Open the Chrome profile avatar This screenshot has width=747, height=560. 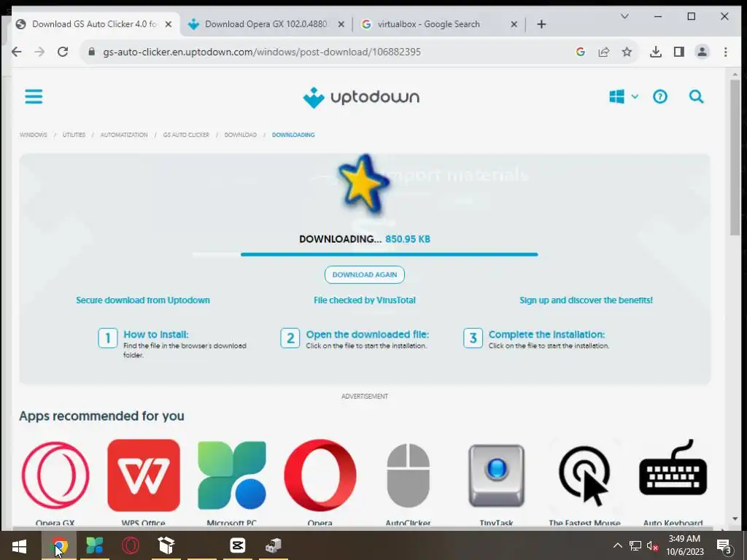(702, 52)
